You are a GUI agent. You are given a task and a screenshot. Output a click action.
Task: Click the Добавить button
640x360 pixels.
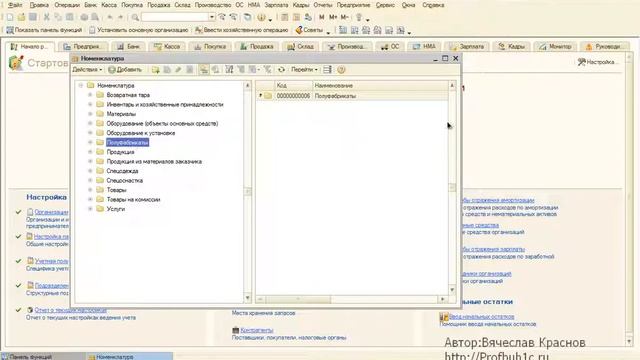coord(125,70)
